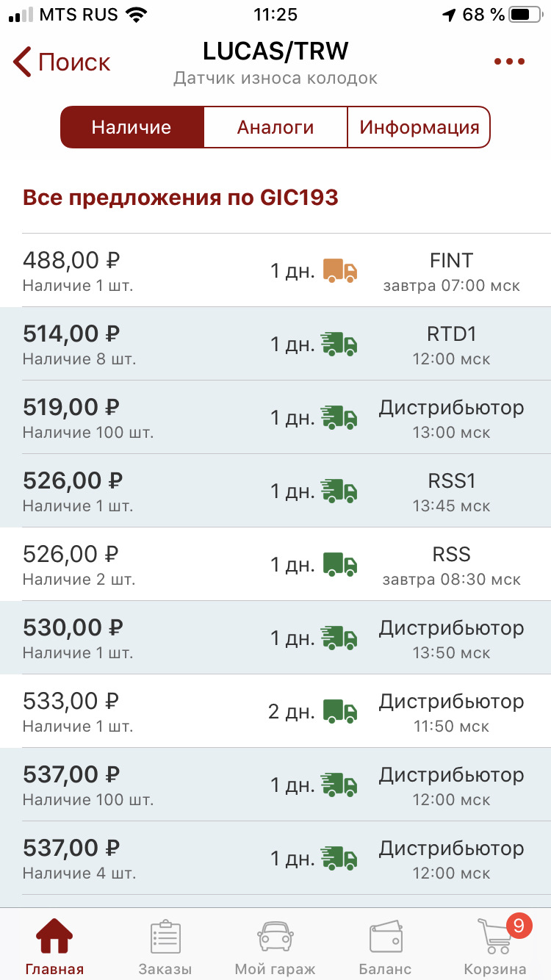Viewport: 551px width, 980px height.
Task: Select the 530,00 ₽ distributor offer
Action: coord(147,638)
